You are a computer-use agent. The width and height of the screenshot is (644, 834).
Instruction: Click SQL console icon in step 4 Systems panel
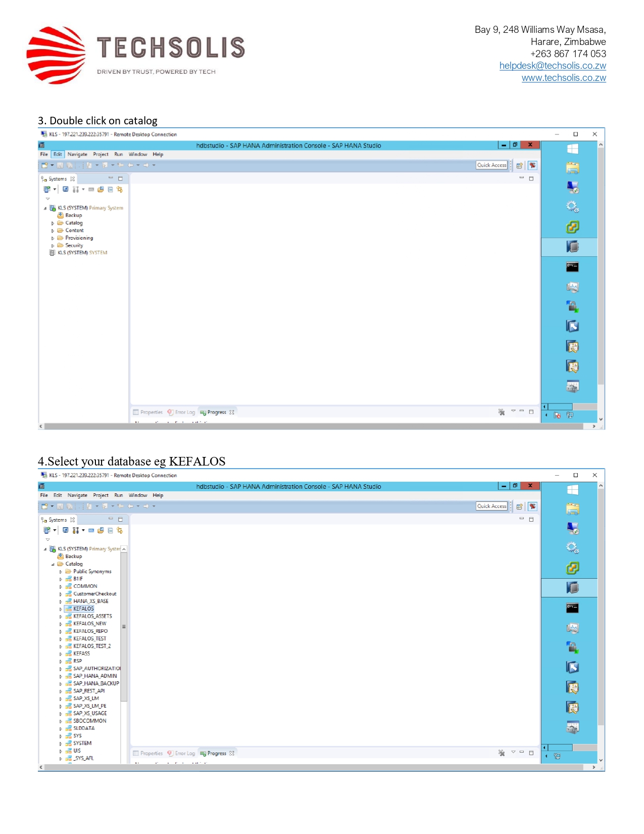click(x=91, y=531)
